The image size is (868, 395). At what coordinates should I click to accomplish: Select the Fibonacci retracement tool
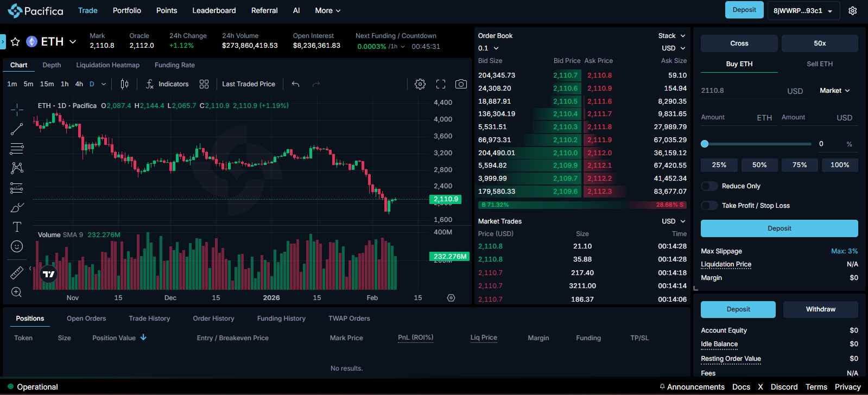coord(17,149)
